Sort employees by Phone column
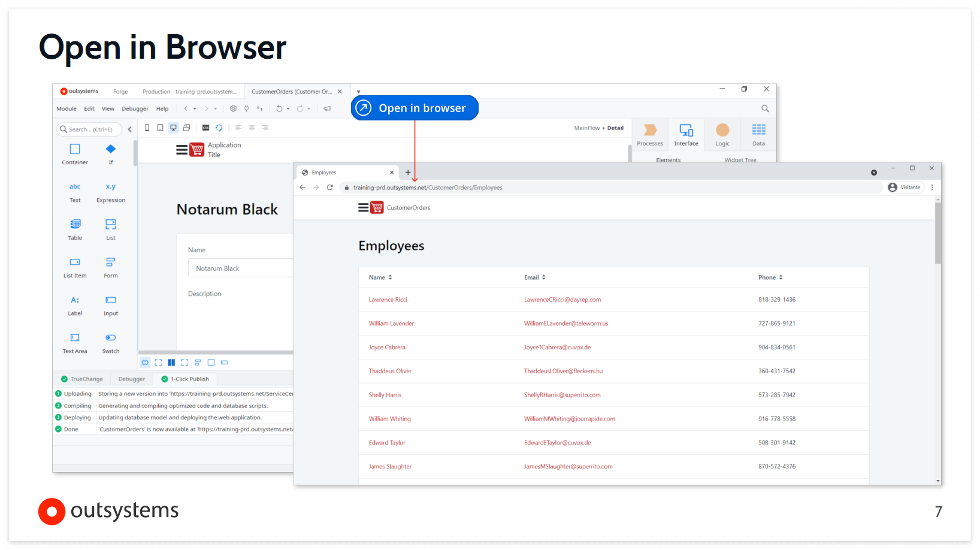The image size is (980, 550). pyautogui.click(x=770, y=277)
